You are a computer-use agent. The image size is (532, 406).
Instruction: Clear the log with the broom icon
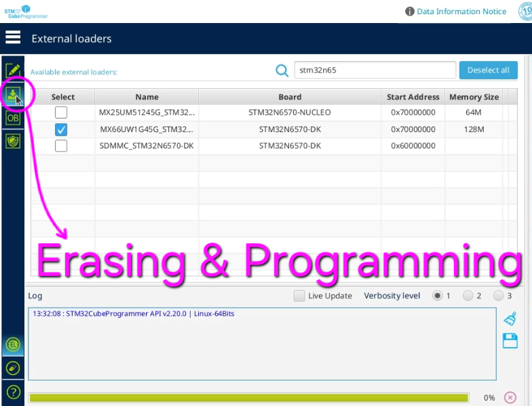[x=510, y=319]
